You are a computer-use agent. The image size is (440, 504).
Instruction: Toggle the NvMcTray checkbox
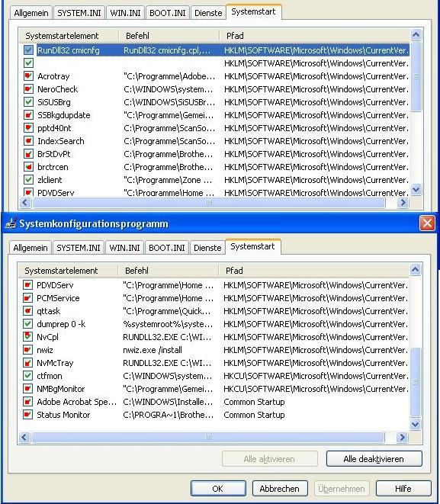coord(27,363)
